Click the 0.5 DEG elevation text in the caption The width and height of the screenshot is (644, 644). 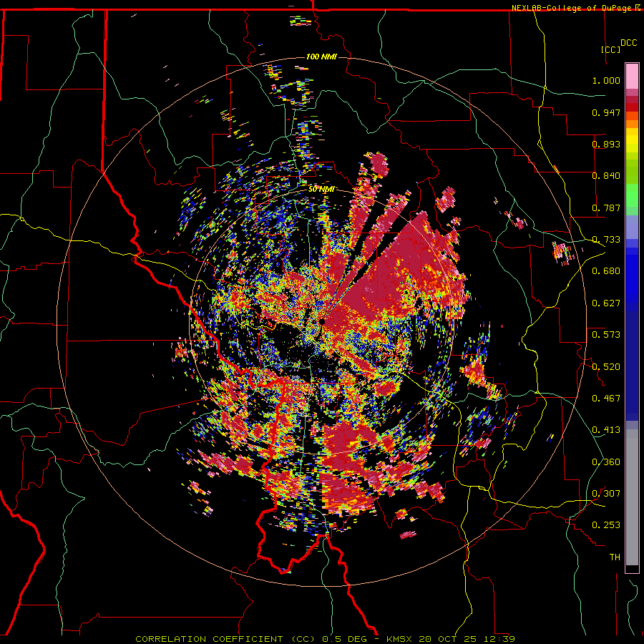click(x=346, y=639)
